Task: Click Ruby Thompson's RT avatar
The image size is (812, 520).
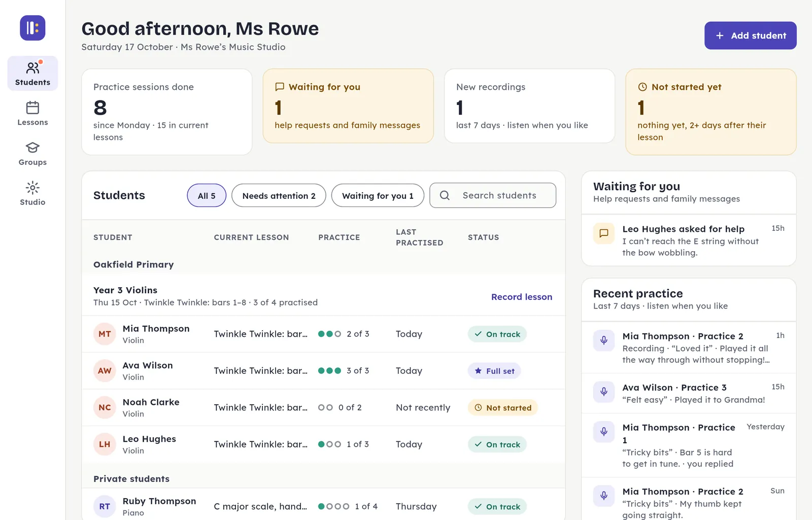Action: (105, 506)
